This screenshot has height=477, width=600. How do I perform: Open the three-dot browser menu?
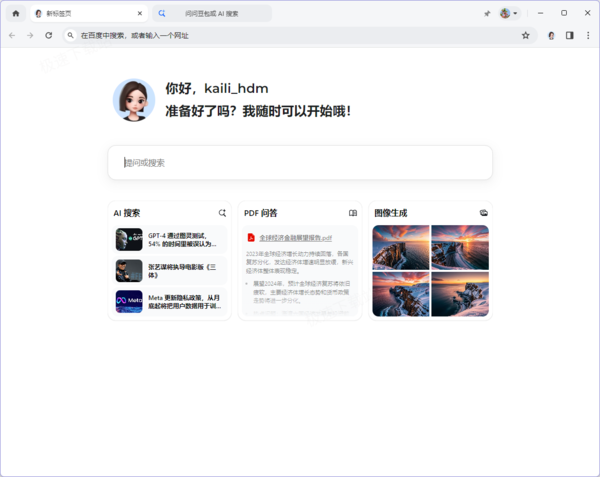tap(588, 36)
